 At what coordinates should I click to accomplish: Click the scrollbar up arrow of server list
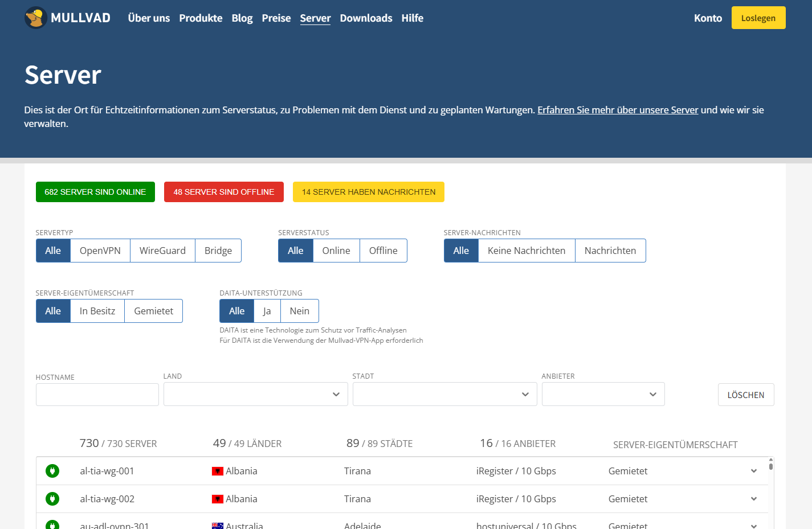[771, 460]
